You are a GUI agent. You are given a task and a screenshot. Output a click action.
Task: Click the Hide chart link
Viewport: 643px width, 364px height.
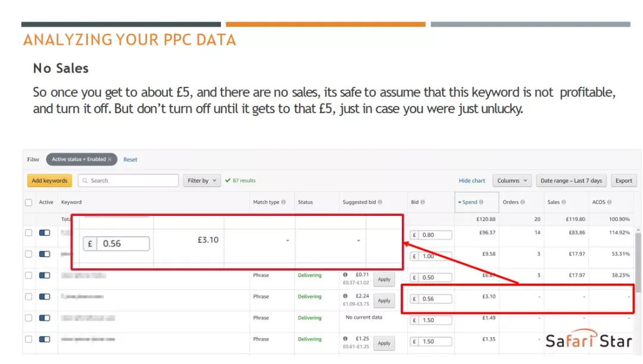[472, 181]
